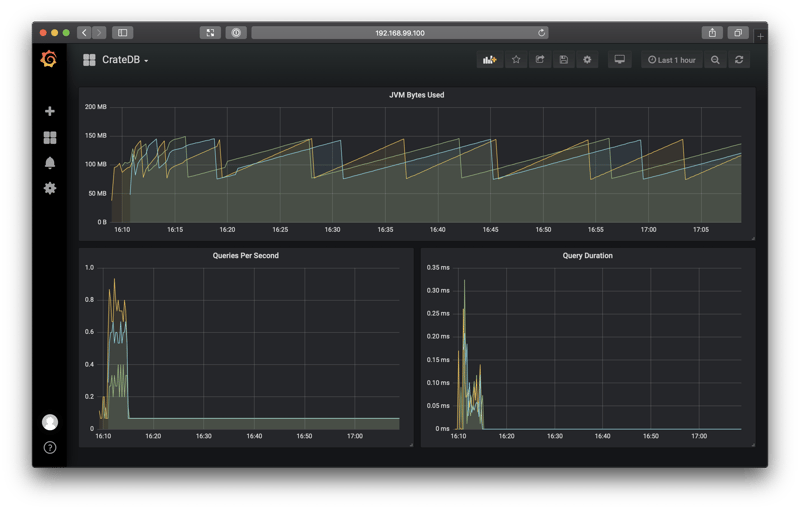Image resolution: width=800 pixels, height=510 pixels.
Task: Open a new tab with plus button
Action: [x=760, y=36]
